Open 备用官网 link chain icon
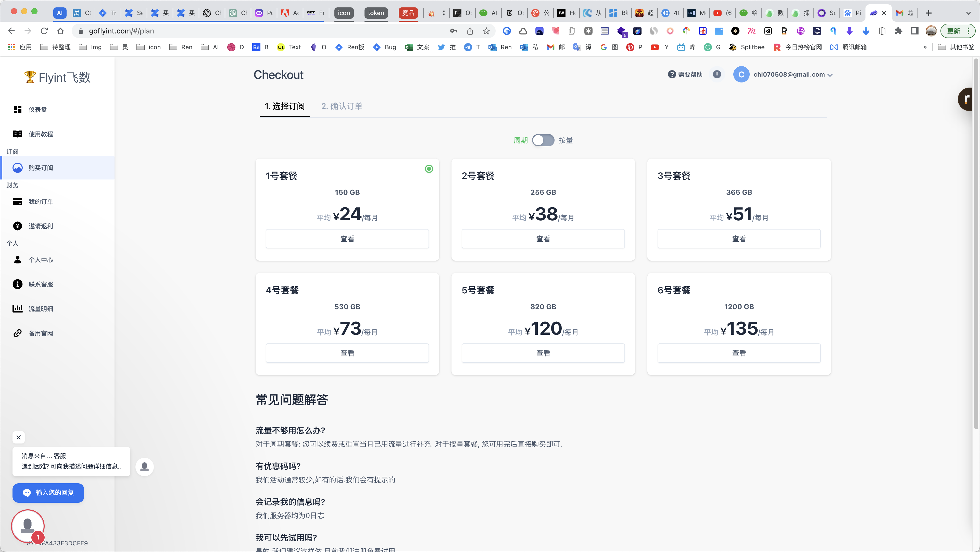The image size is (980, 552). [x=18, y=333]
